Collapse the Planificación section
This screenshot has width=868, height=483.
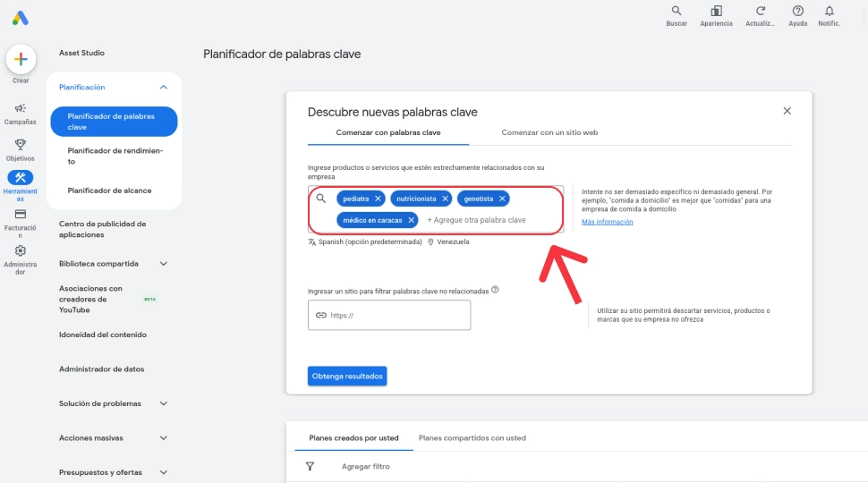[163, 88]
